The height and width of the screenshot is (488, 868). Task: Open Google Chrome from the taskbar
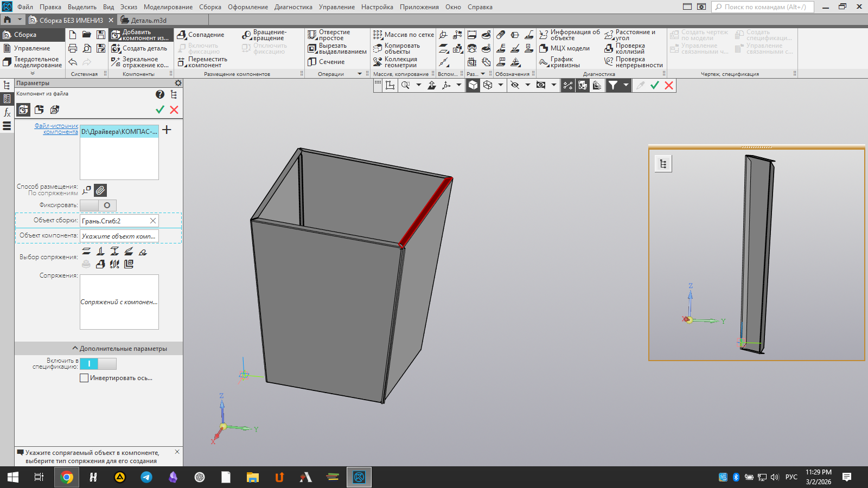67,477
